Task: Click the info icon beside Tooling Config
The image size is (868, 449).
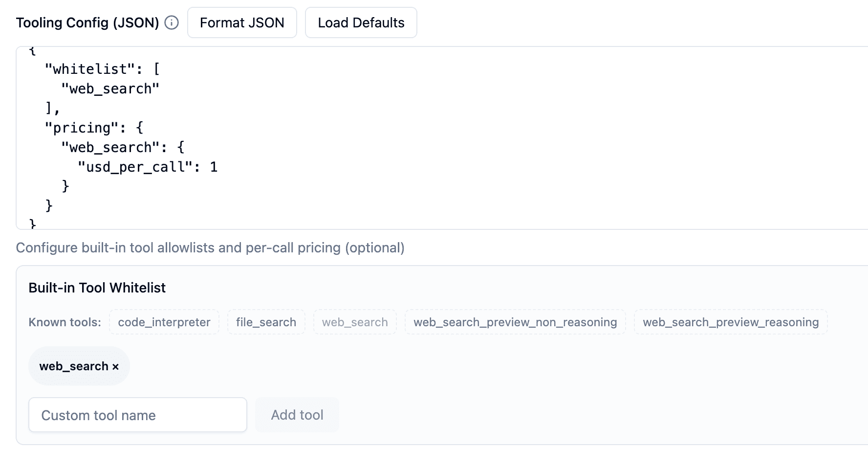Action: tap(171, 22)
